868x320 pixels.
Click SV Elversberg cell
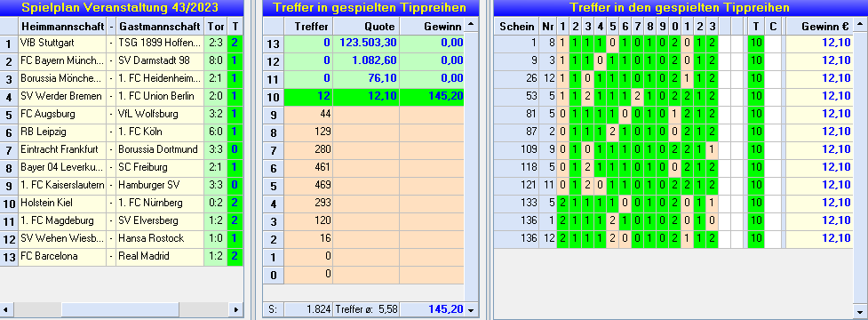pos(160,221)
